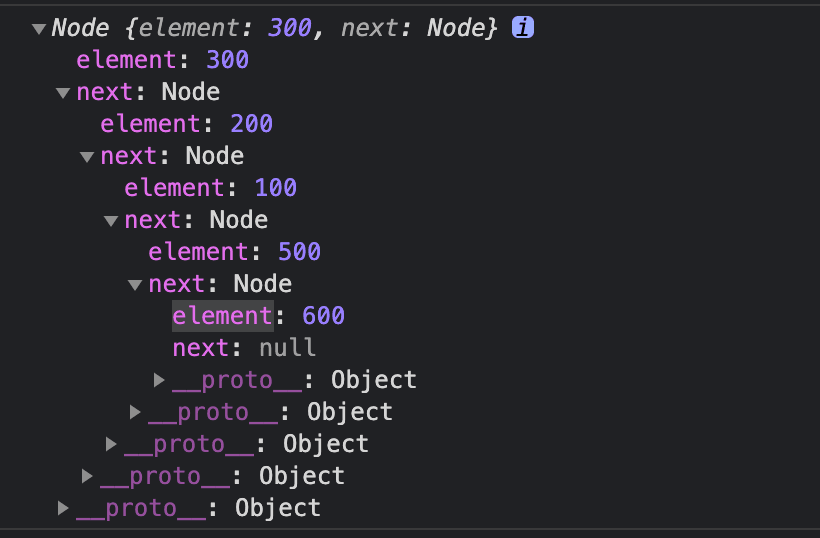Expand the deepest __proto__ Object entry

point(159,380)
